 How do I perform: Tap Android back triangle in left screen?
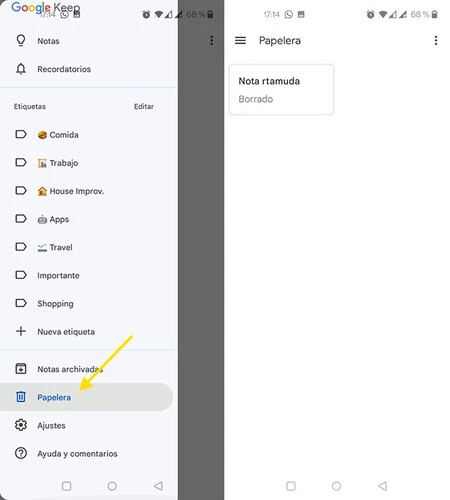158,486
